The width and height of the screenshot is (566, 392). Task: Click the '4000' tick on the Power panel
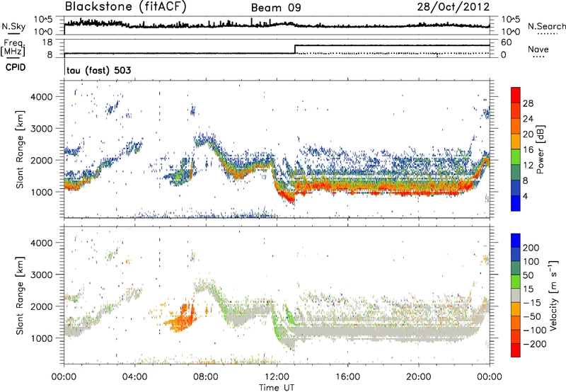[x=42, y=97]
